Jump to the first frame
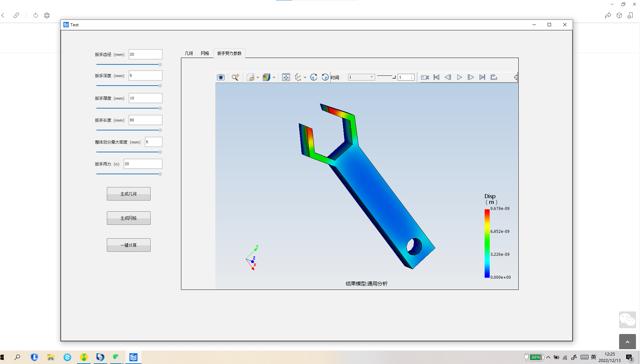Image resolution: width=640 pixels, height=364 pixels. click(436, 77)
